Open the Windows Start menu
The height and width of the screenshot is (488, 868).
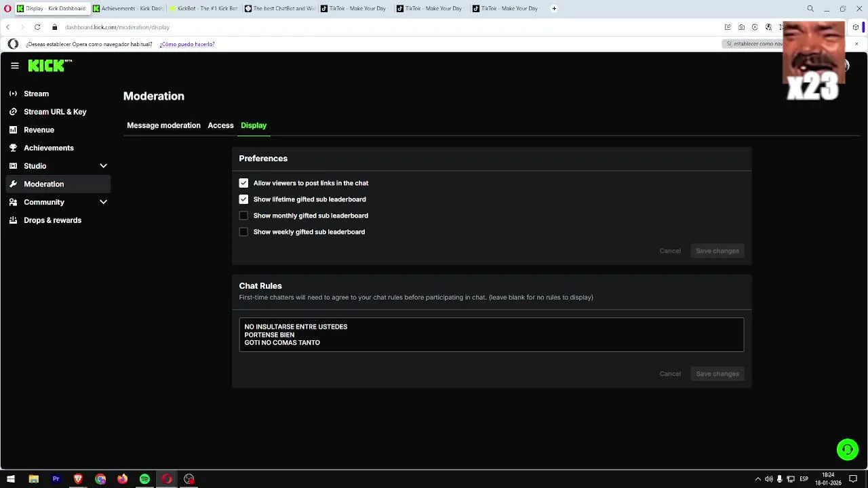pyautogui.click(x=11, y=479)
